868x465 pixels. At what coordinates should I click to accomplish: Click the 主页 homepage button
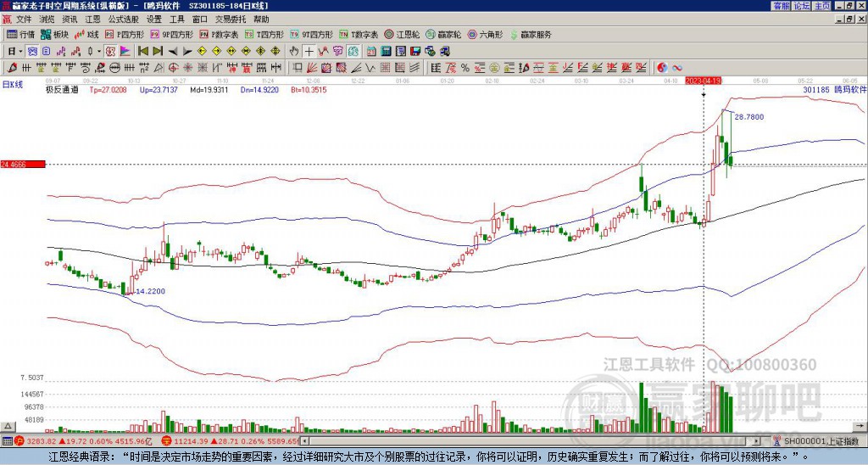coord(822,6)
